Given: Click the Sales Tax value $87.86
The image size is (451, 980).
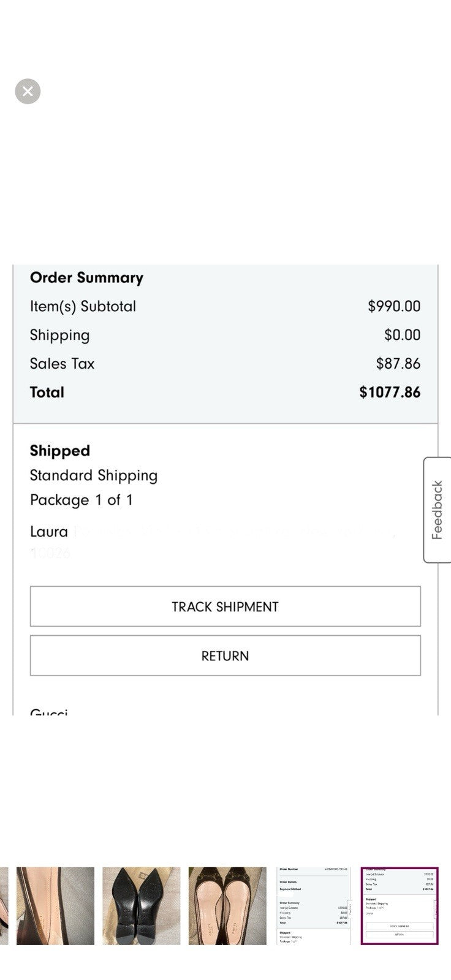Looking at the screenshot, I should pos(398,363).
